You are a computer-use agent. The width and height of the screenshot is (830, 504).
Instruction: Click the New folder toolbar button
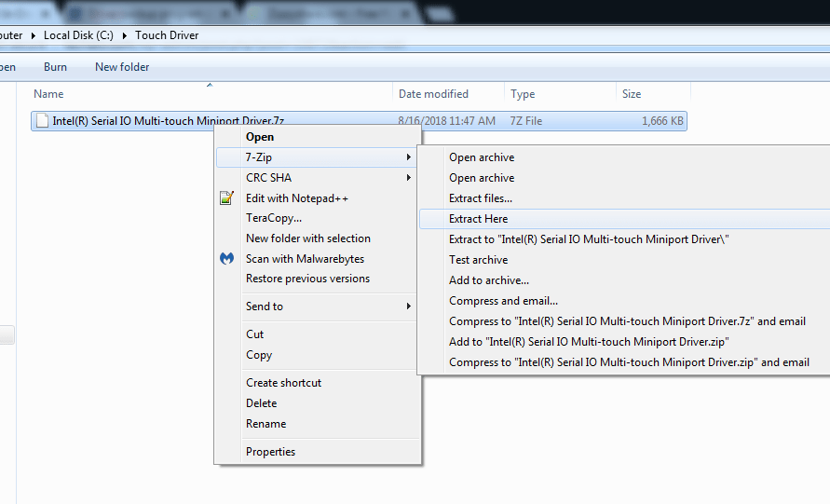tap(122, 67)
